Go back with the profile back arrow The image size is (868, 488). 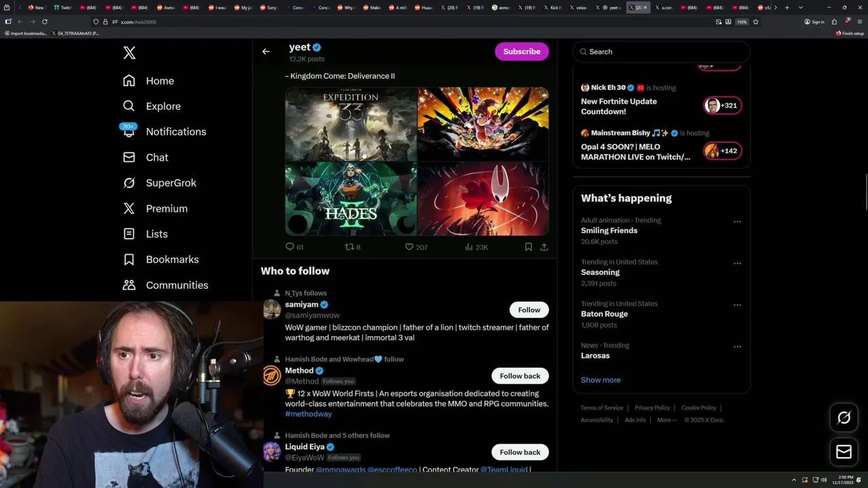pyautogui.click(x=266, y=52)
